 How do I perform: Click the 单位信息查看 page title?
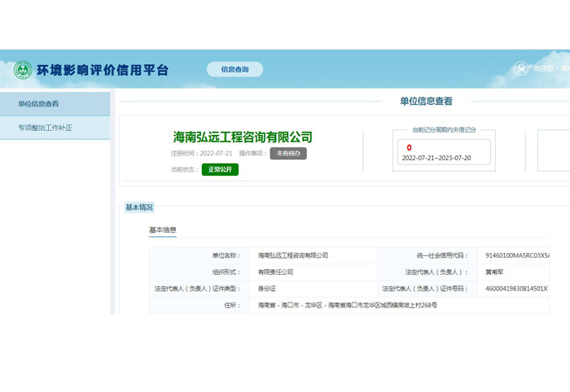(x=426, y=102)
